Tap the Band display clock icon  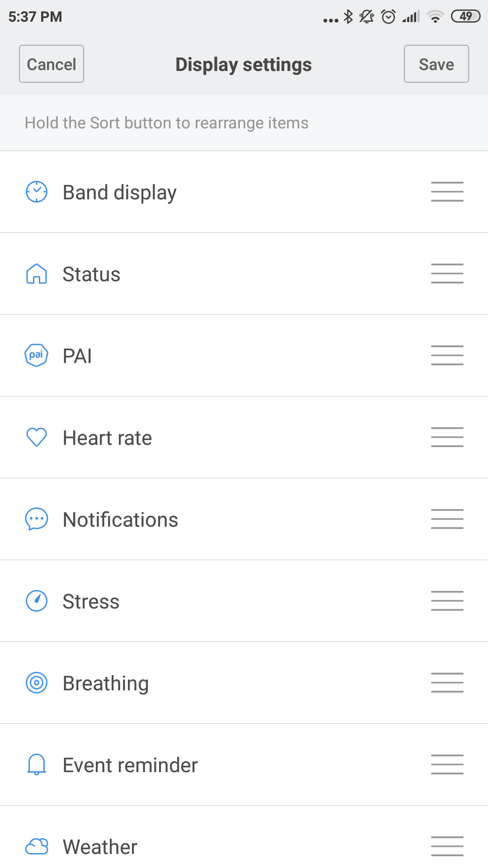37,192
